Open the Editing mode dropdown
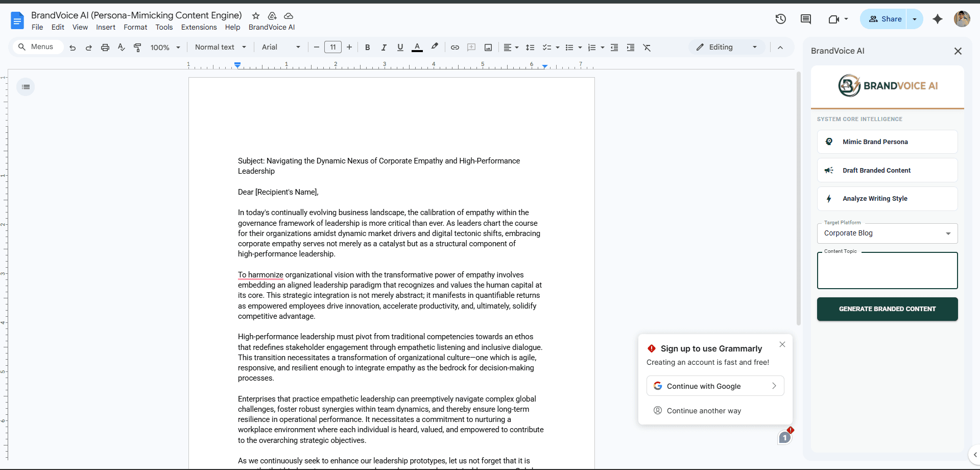The height and width of the screenshot is (470, 980). coord(727,47)
